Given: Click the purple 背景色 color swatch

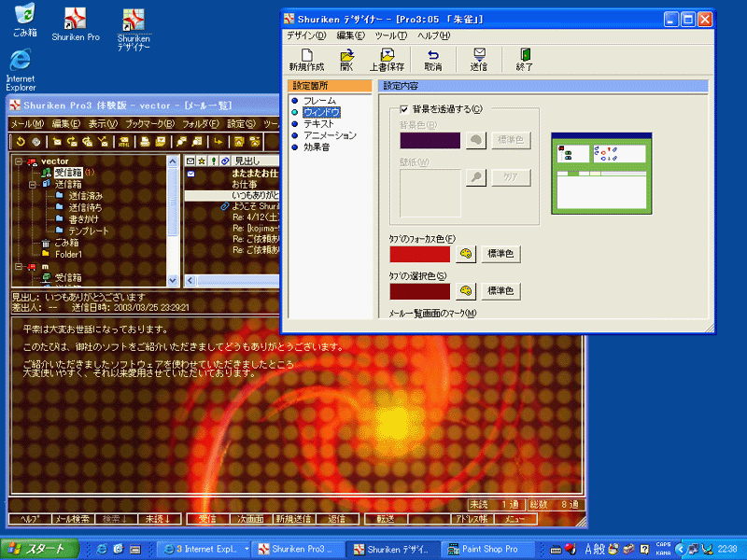Looking at the screenshot, I should pos(430,141).
